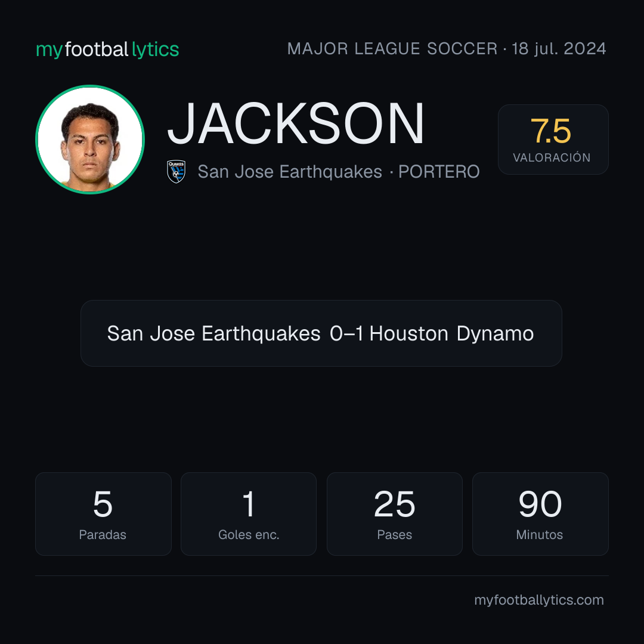Image resolution: width=644 pixels, height=644 pixels.
Task: Click the PORTERO position label
Action: tap(439, 172)
